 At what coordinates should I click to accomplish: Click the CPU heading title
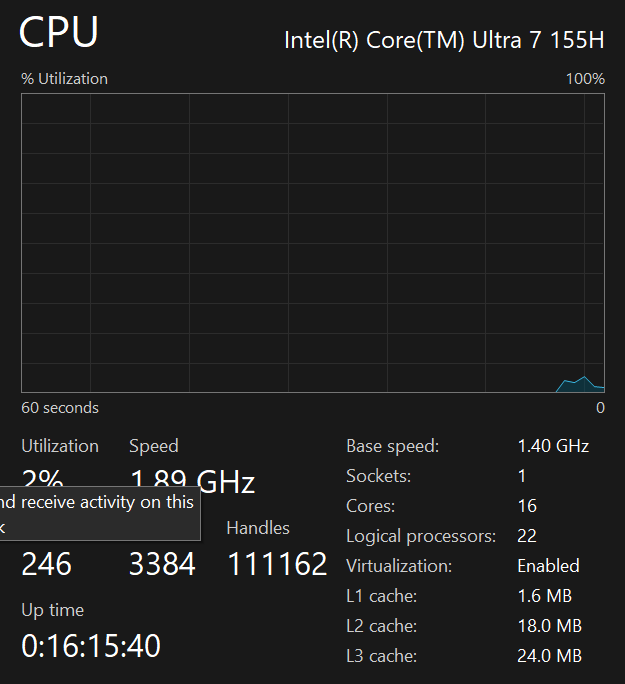pyautogui.click(x=59, y=34)
